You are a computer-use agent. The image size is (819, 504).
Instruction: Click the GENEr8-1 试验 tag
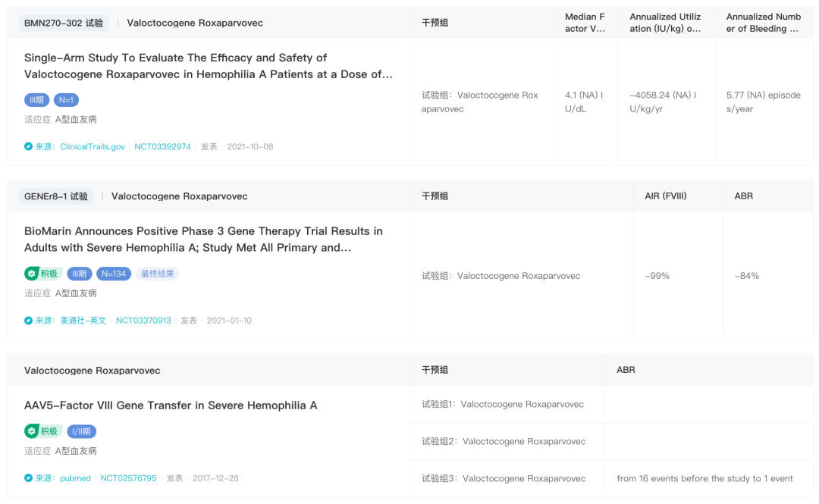(56, 196)
